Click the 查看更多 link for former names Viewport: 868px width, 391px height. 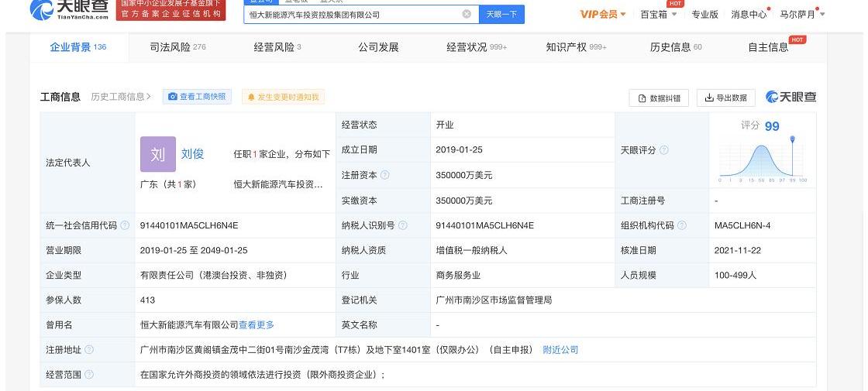point(257,325)
